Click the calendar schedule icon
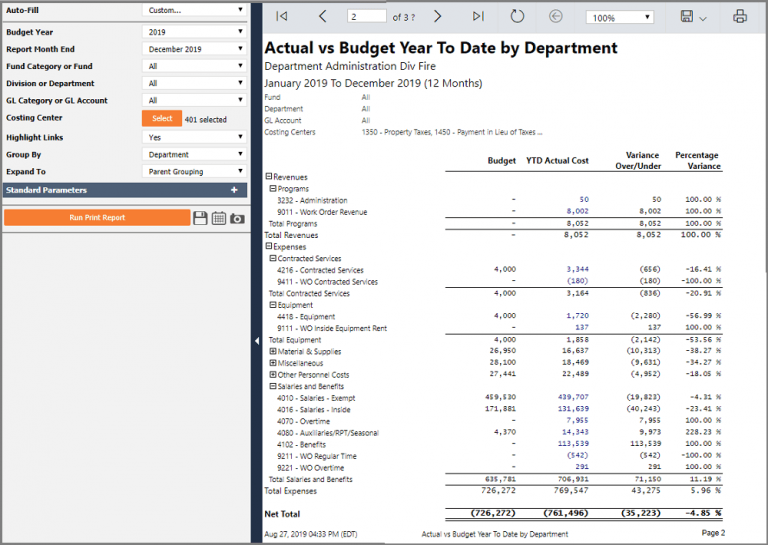This screenshot has height=545, width=768. click(x=219, y=218)
